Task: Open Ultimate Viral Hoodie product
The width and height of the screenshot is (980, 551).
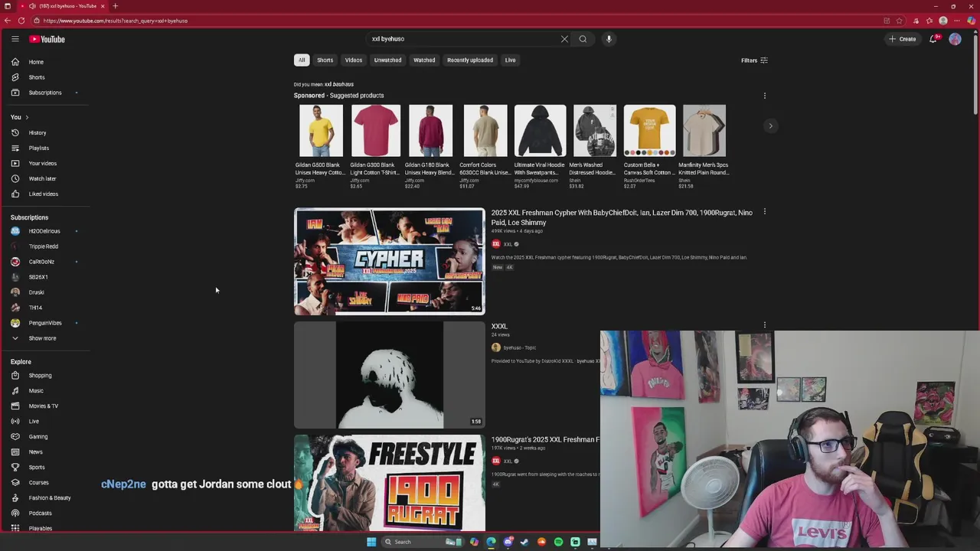Action: click(x=540, y=147)
